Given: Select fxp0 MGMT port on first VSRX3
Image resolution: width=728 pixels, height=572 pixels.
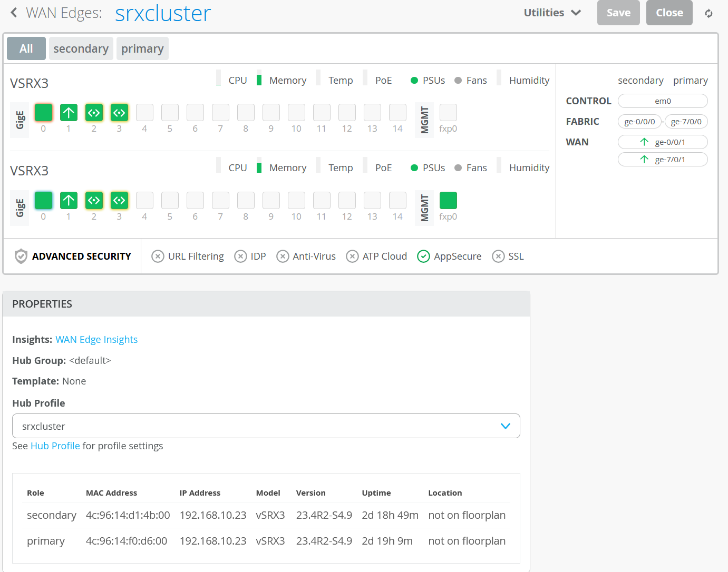Looking at the screenshot, I should (448, 112).
